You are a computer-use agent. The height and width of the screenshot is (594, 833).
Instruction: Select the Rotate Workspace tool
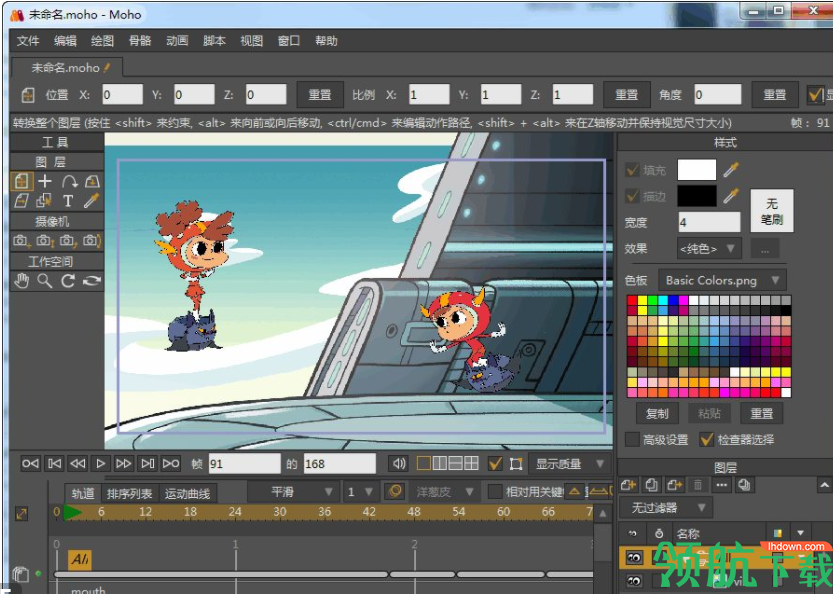68,281
